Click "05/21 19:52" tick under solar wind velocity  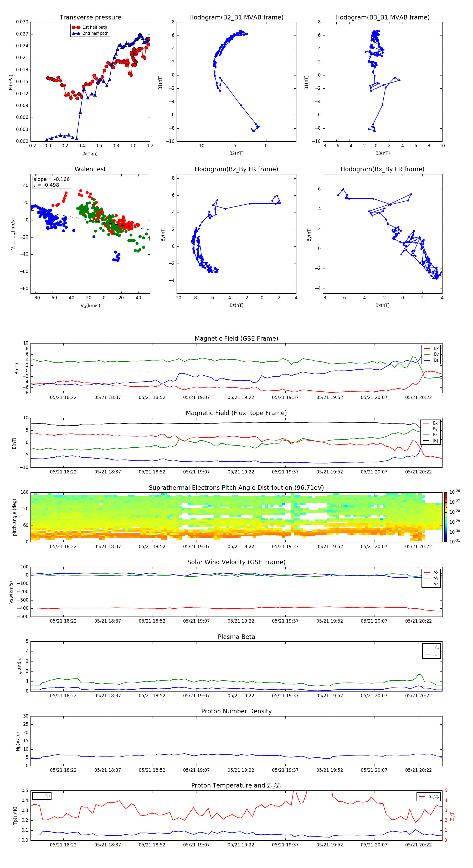[x=329, y=621]
